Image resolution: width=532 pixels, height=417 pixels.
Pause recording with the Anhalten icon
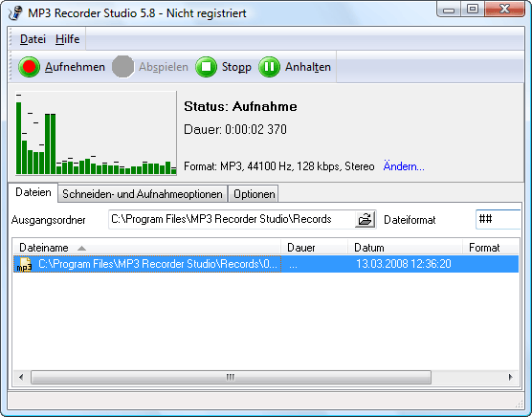tap(270, 67)
